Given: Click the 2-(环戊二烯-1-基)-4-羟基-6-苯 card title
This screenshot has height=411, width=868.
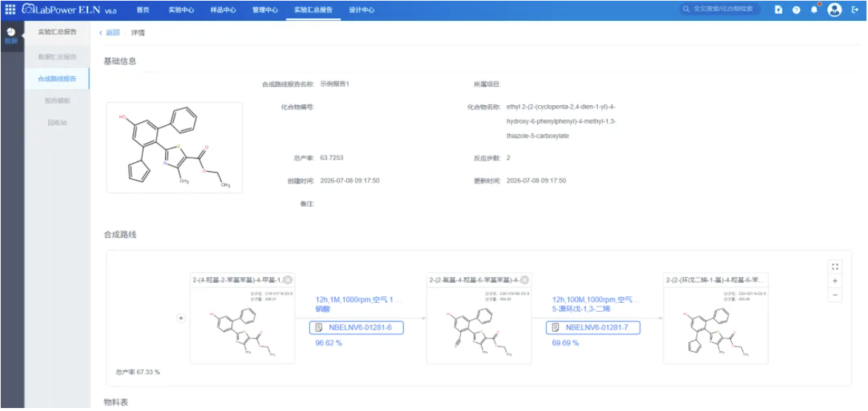Looking at the screenshot, I should tap(716, 280).
